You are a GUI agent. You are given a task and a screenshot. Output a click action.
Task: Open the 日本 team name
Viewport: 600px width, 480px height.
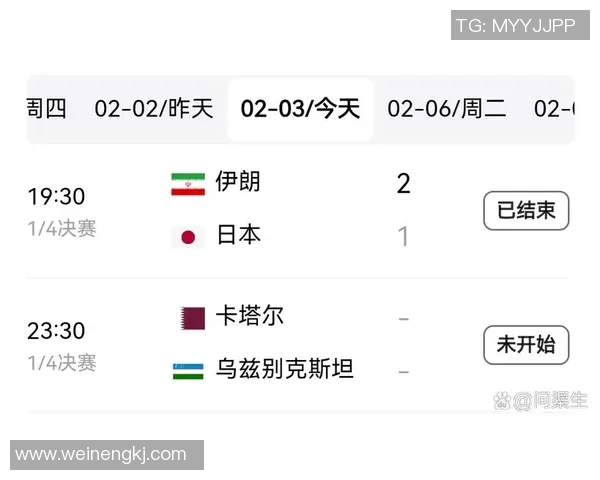pyautogui.click(x=238, y=235)
